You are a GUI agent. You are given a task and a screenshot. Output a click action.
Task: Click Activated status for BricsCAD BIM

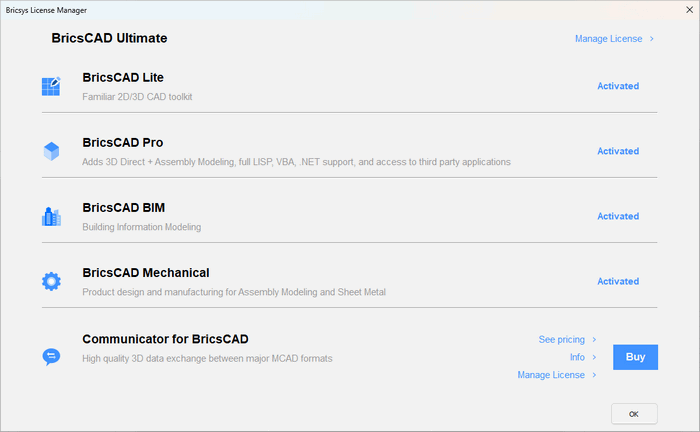point(618,216)
